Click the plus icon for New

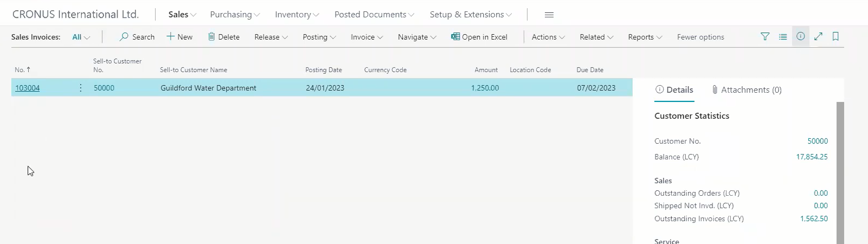pyautogui.click(x=170, y=36)
